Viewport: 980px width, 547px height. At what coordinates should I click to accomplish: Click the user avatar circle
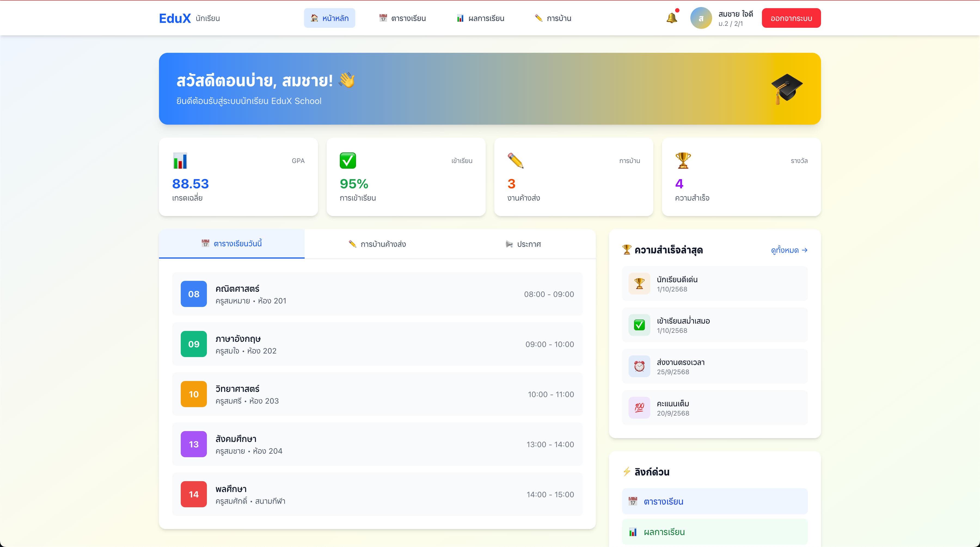(x=701, y=18)
